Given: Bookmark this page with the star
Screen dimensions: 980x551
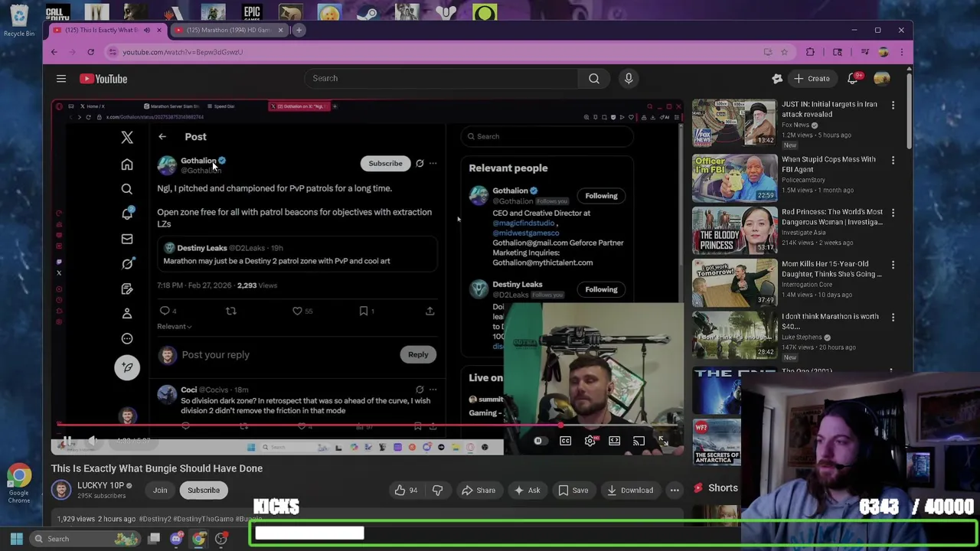Looking at the screenshot, I should point(784,52).
